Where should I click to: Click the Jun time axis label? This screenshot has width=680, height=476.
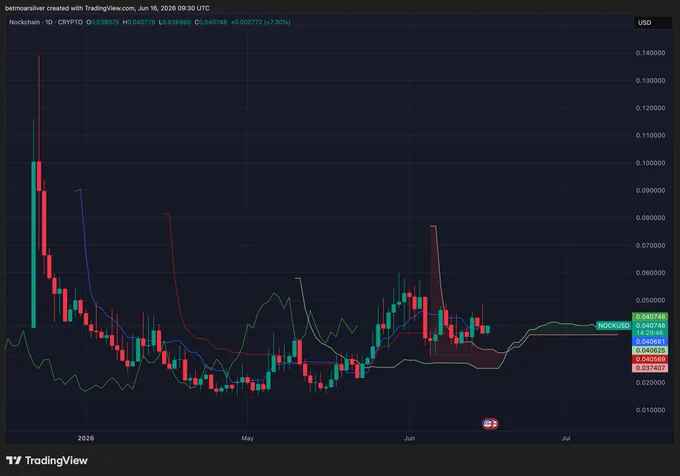409,438
